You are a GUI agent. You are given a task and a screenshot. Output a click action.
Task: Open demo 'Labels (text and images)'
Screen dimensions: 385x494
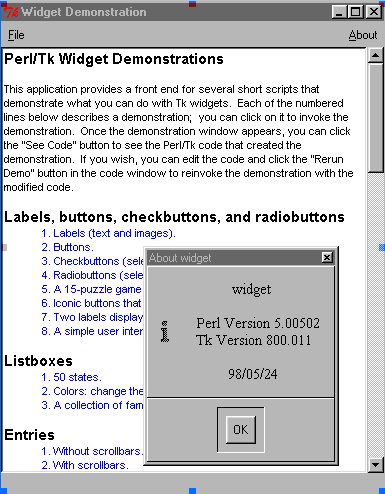pos(108,233)
